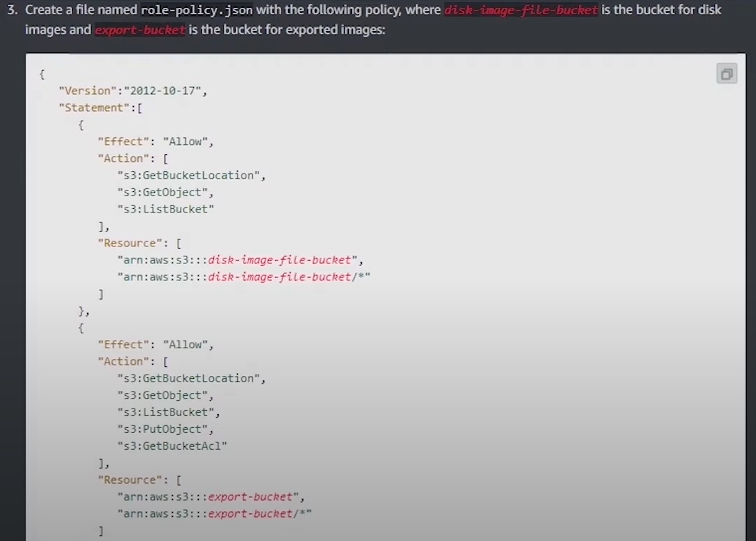756x541 pixels.
Task: Select the role-policy.json filename text
Action: coord(197,10)
